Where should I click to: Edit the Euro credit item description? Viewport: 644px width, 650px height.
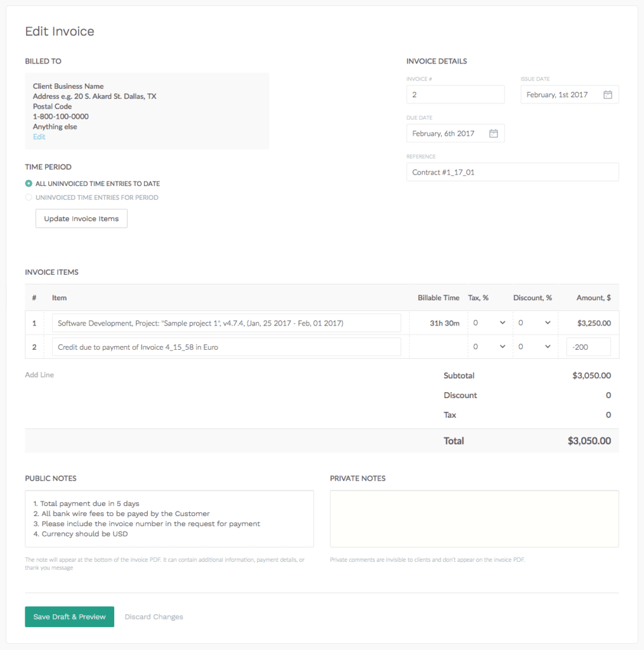point(226,347)
